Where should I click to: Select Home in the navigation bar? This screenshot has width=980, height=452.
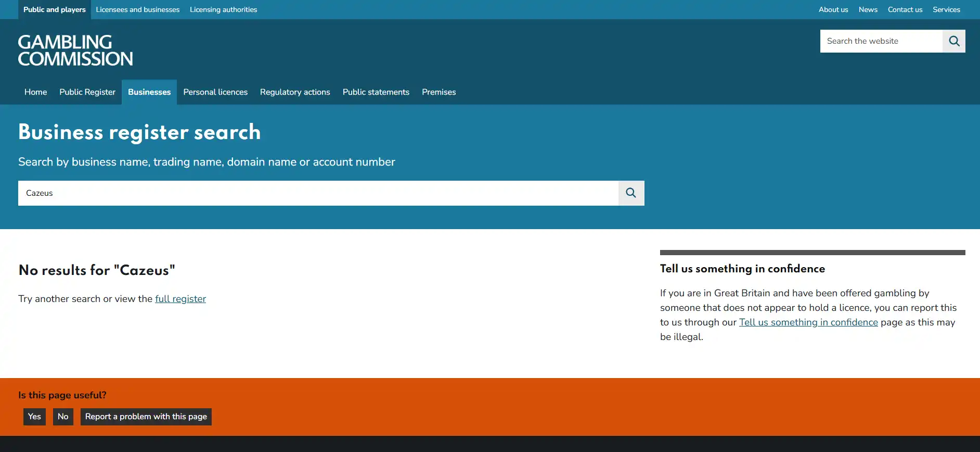pyautogui.click(x=36, y=92)
